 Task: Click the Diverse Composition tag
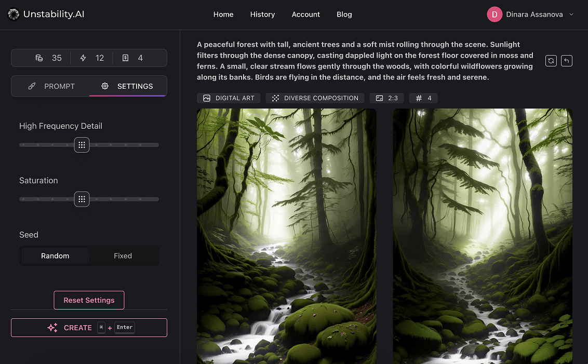(x=315, y=98)
